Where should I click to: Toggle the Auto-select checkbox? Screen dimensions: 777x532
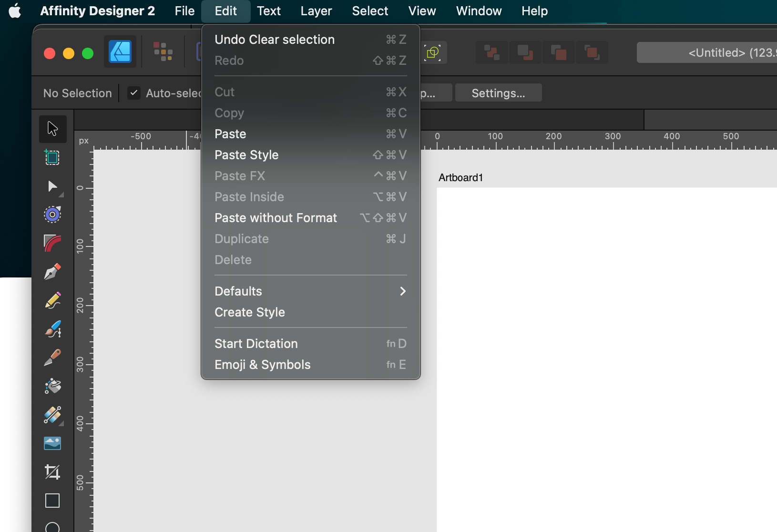click(x=134, y=93)
